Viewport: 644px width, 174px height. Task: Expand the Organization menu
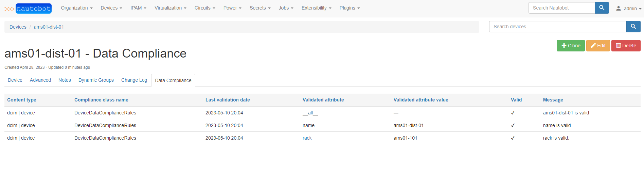(76, 8)
